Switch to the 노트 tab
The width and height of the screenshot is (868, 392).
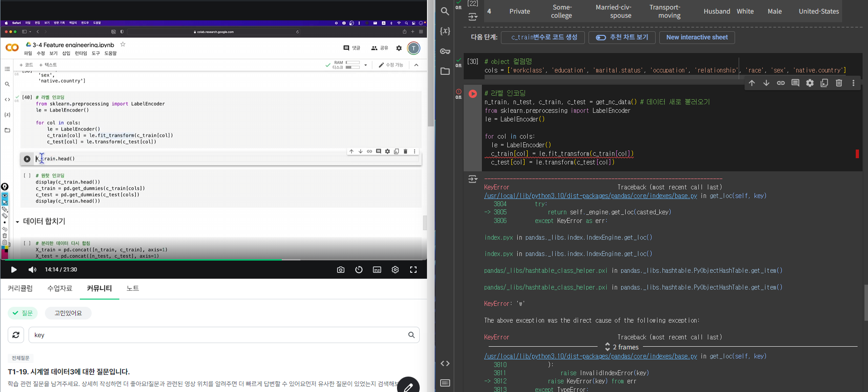(x=133, y=288)
